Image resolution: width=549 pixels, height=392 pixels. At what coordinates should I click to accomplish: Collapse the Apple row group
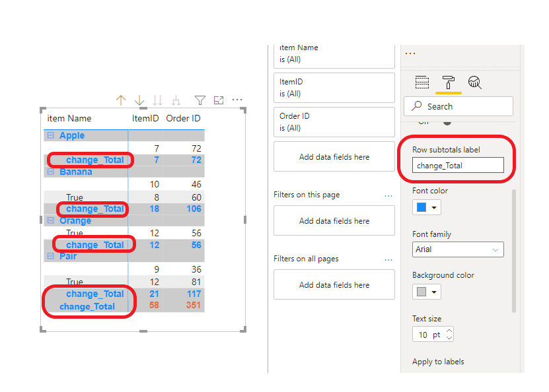(51, 135)
